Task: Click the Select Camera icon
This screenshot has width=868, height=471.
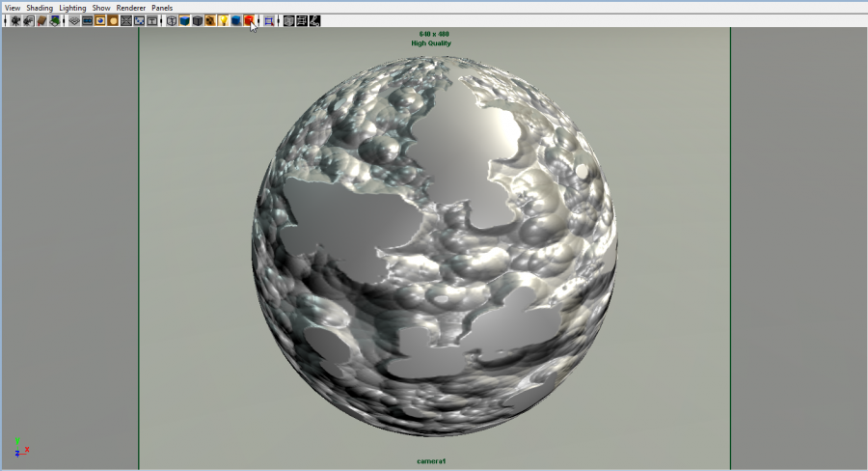Action: click(x=15, y=20)
